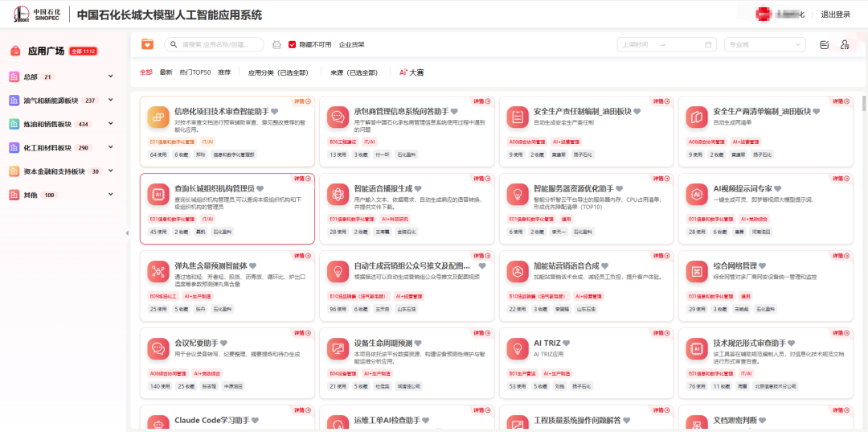Click the 化工和材料板块 category icon

(x=14, y=147)
